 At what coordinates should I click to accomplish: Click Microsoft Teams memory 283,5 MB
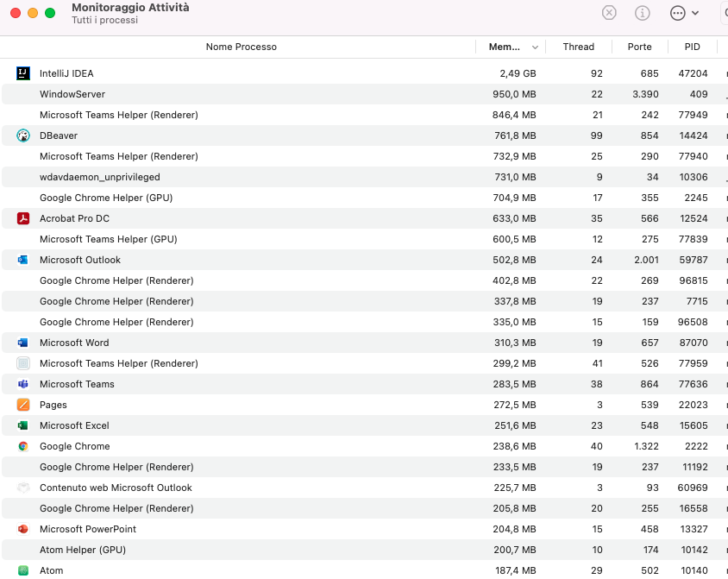(515, 384)
